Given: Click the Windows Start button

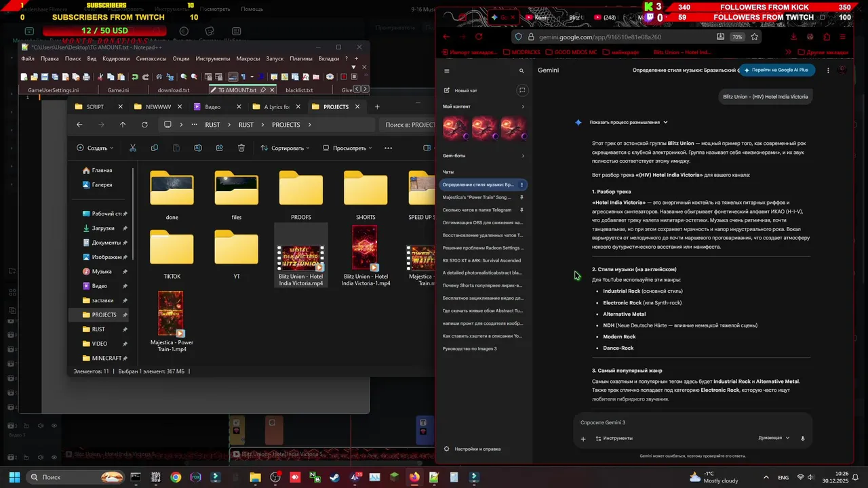Looking at the screenshot, I should 14,477.
